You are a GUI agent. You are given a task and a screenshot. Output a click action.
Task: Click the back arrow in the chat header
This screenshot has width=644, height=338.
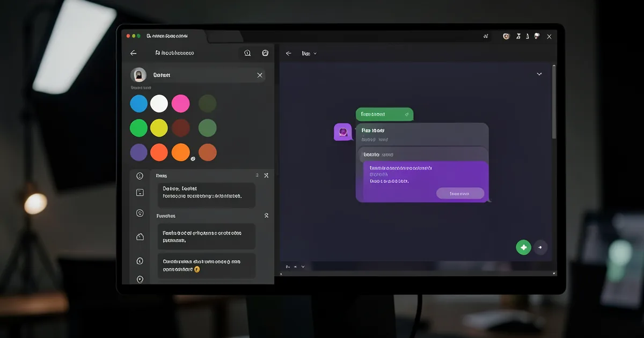click(289, 53)
